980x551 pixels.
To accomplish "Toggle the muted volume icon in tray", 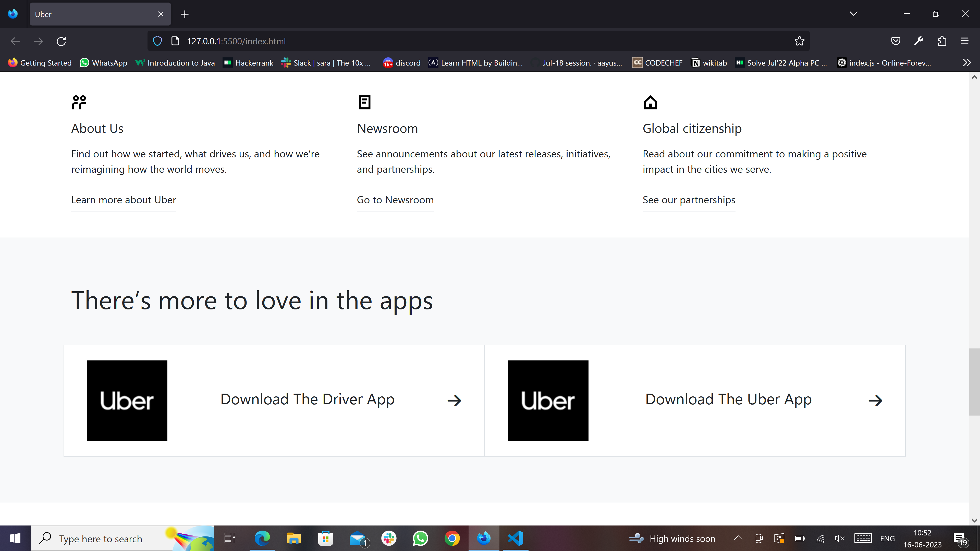I will [x=839, y=539].
